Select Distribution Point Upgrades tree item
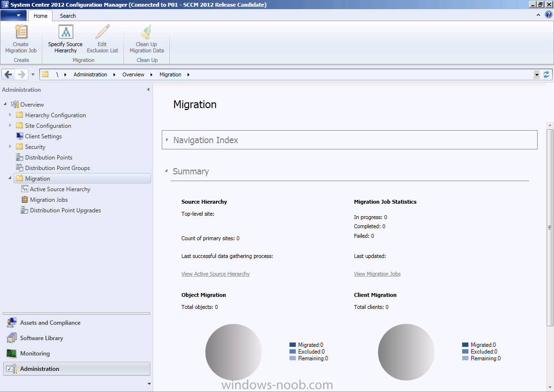The image size is (554, 392). point(65,210)
